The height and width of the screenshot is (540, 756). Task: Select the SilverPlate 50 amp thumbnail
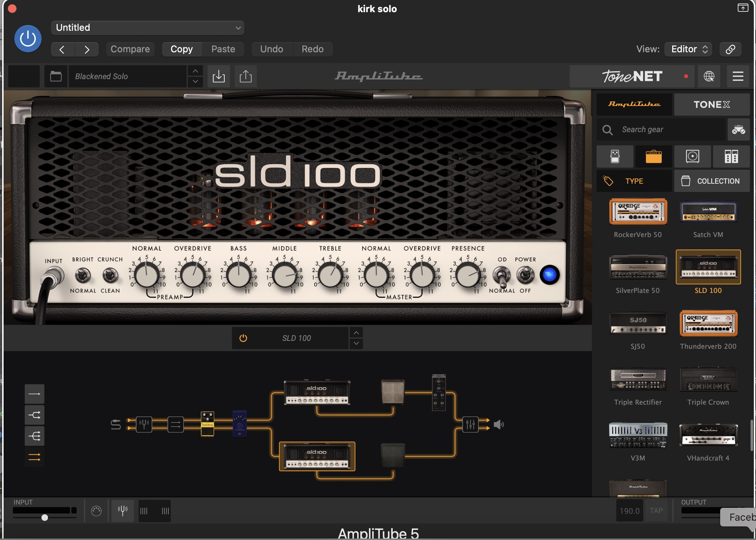(x=638, y=267)
